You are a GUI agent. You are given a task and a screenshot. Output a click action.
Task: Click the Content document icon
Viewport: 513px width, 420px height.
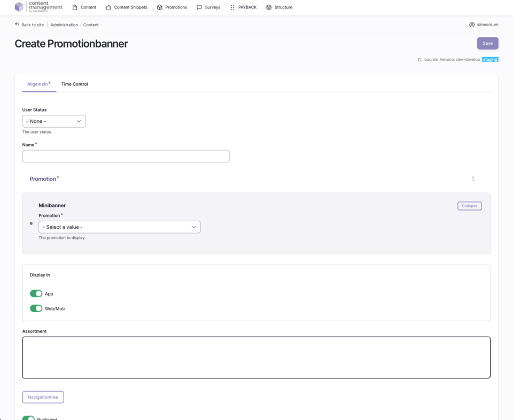tap(75, 7)
